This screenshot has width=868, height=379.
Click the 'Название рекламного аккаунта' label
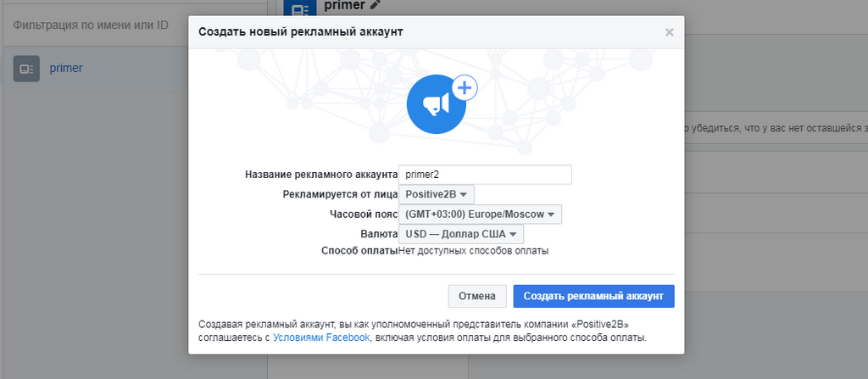point(321,175)
